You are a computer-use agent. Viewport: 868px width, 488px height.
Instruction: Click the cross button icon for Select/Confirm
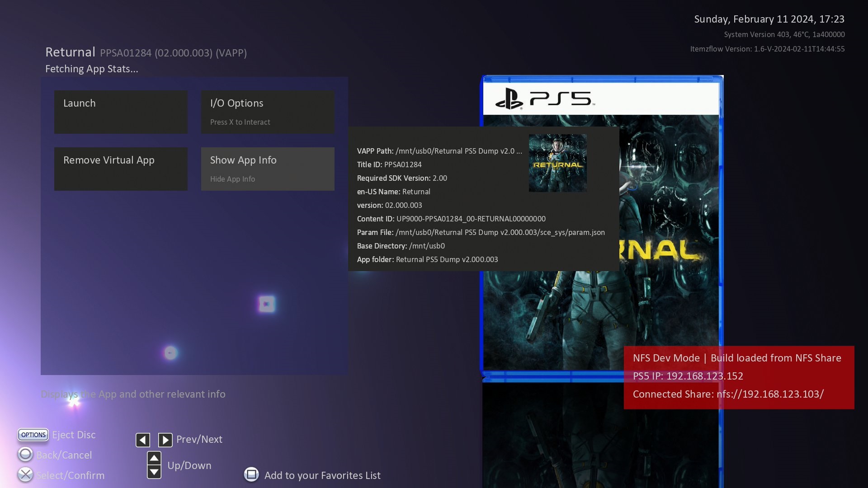tap(25, 474)
